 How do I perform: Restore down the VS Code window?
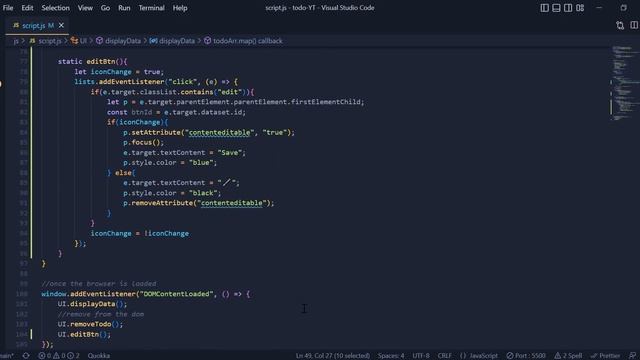coord(623,8)
